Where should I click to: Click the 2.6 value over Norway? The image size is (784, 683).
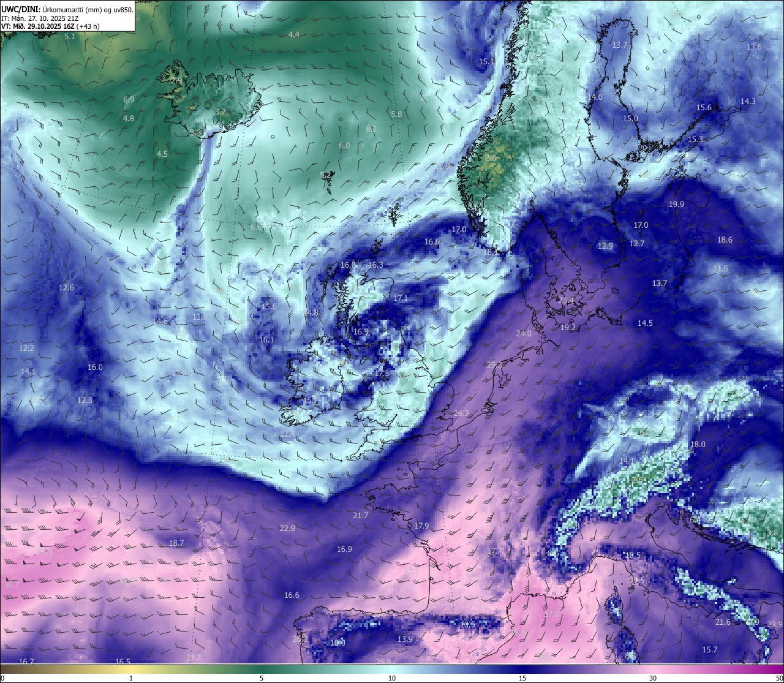click(491, 158)
